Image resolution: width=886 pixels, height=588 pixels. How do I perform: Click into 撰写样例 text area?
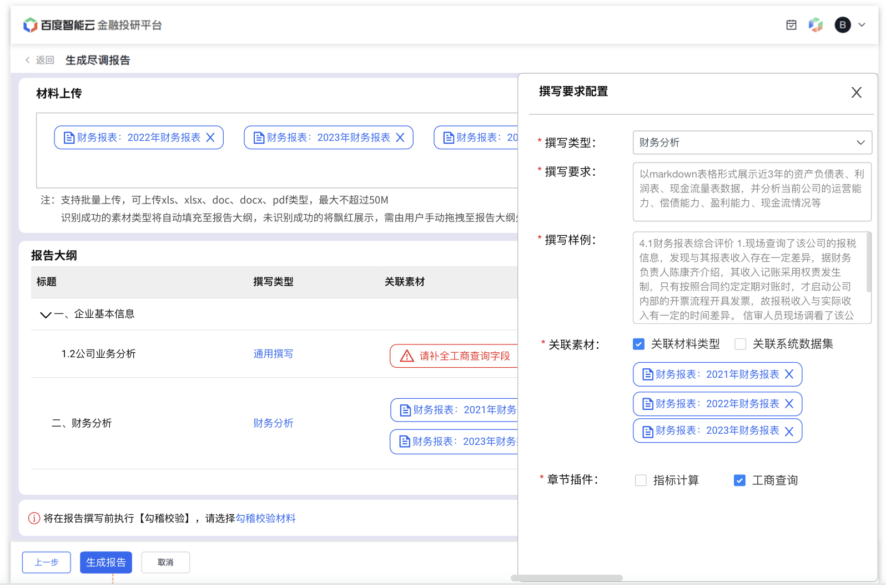[752, 278]
